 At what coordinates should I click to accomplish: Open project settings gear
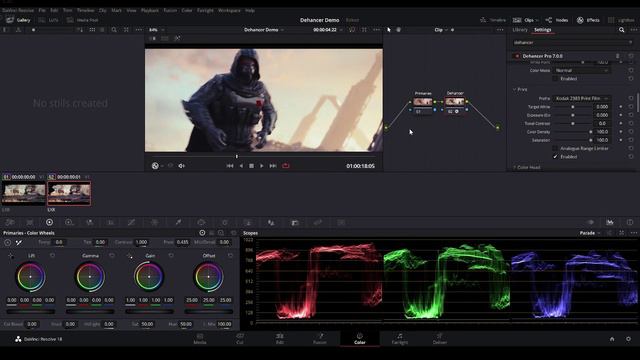[628, 339]
